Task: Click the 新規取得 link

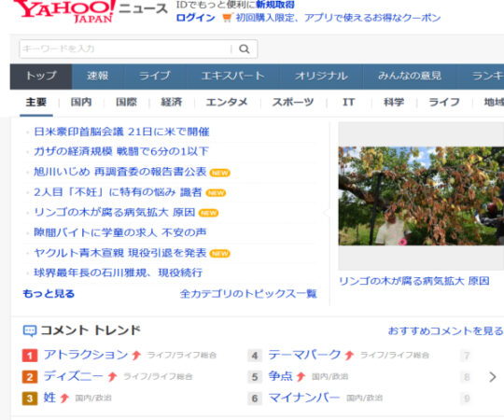Action: tap(275, 5)
